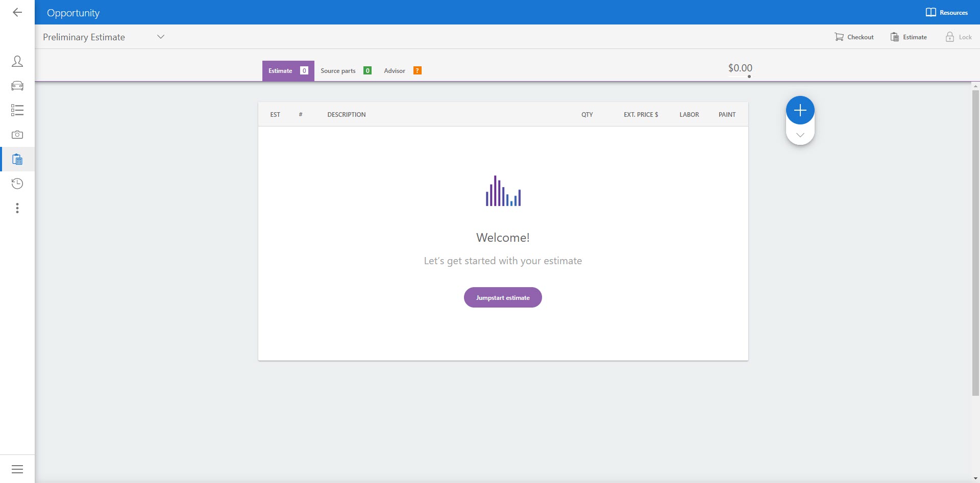Open the Resources link
980x483 pixels.
pos(947,12)
